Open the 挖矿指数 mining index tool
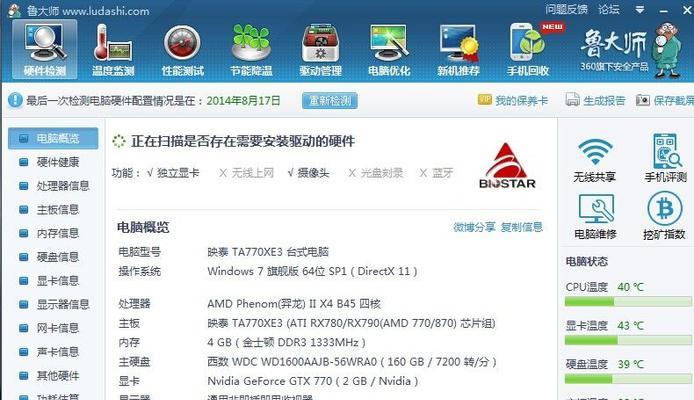 (664, 215)
